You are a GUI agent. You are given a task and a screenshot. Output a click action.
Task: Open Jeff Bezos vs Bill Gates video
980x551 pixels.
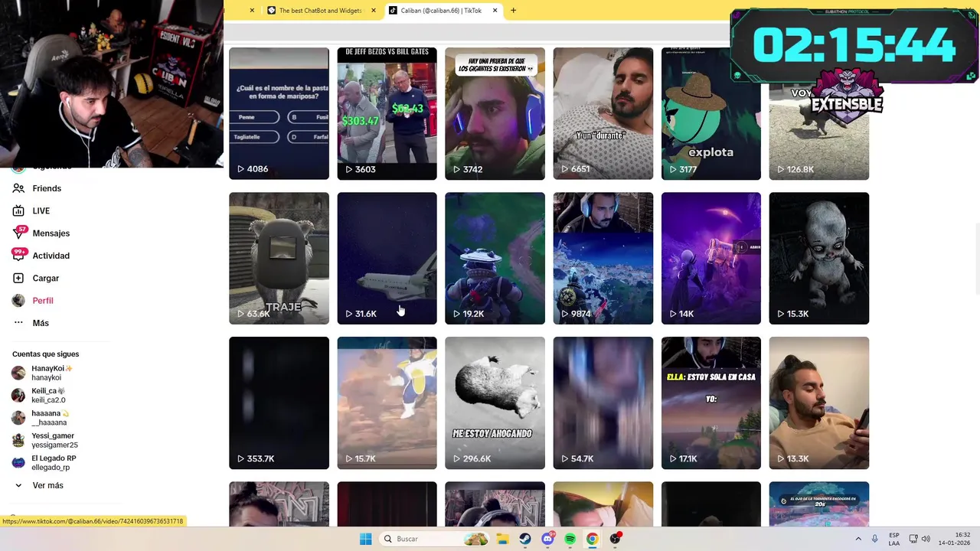(387, 113)
